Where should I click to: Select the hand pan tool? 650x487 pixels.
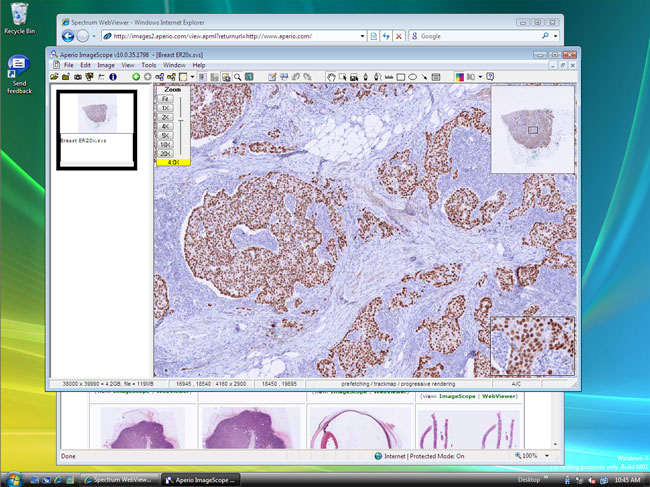[x=331, y=77]
